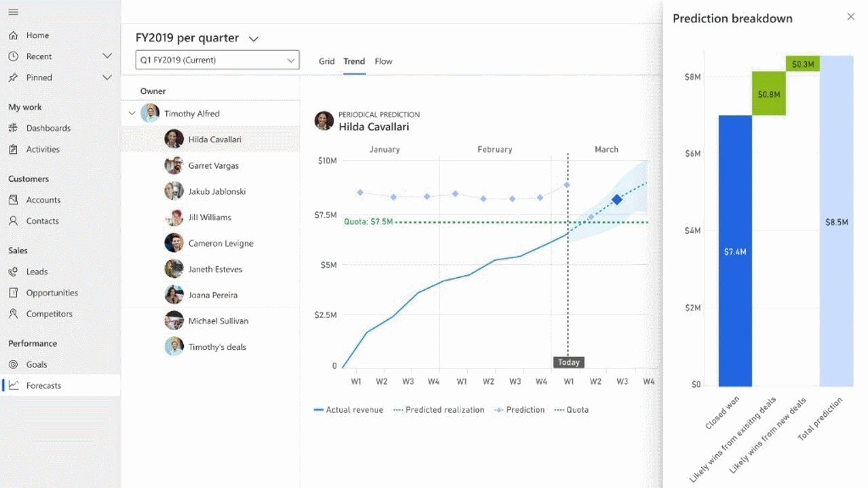The width and height of the screenshot is (868, 488).
Task: Click the Home house icon
Action: tap(13, 35)
